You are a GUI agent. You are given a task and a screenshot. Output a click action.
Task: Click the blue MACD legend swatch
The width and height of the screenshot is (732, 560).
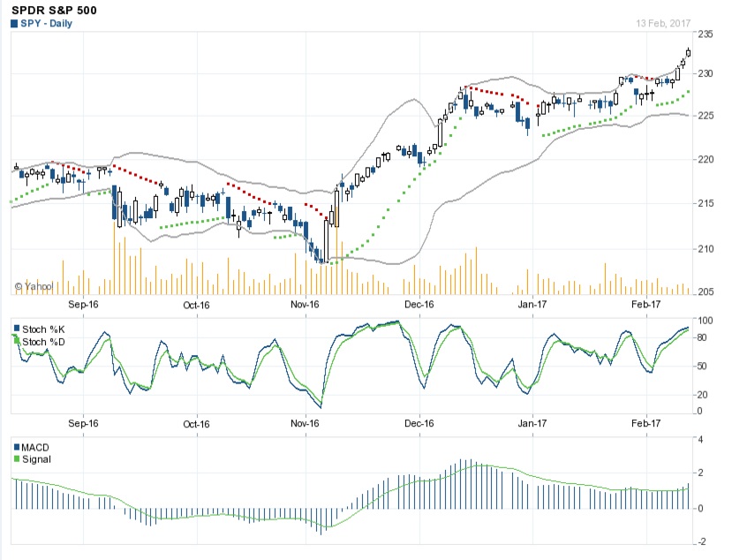click(x=17, y=447)
